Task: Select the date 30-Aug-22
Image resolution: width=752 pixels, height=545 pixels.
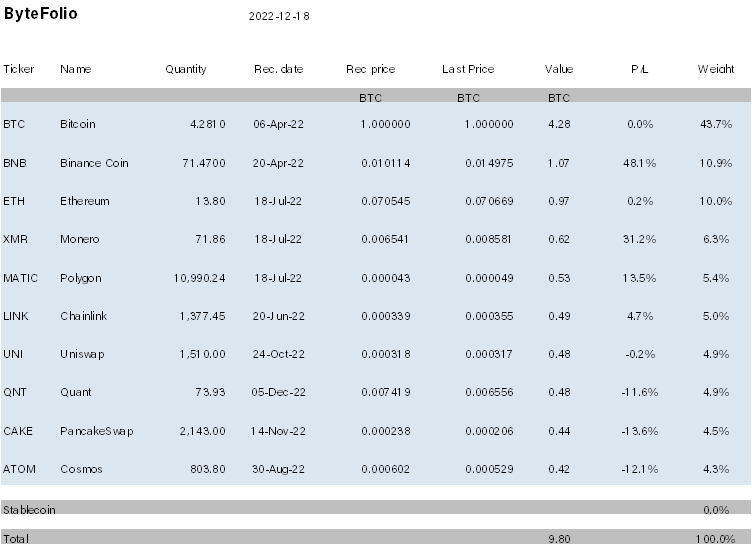Action: (x=279, y=469)
